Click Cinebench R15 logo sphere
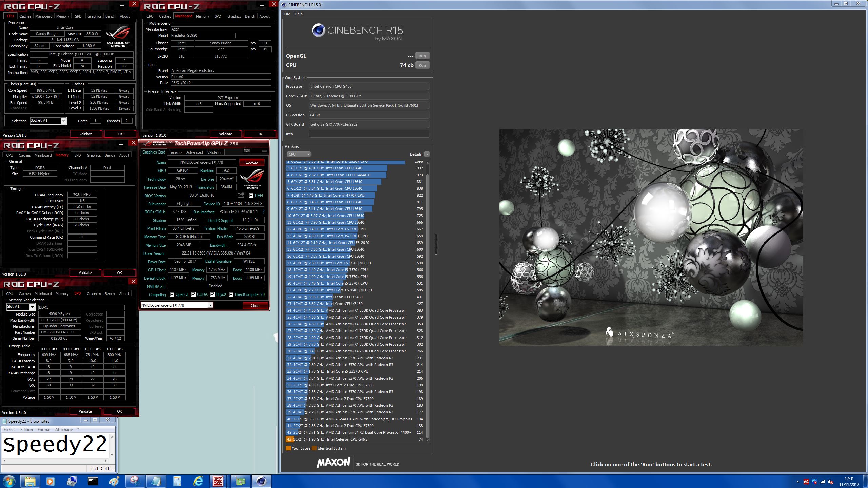Screen dimensions: 868x488 [x=318, y=30]
